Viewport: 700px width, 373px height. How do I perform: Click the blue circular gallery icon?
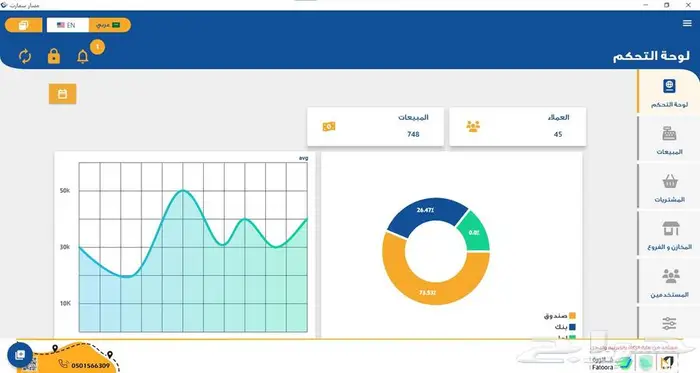point(20,355)
